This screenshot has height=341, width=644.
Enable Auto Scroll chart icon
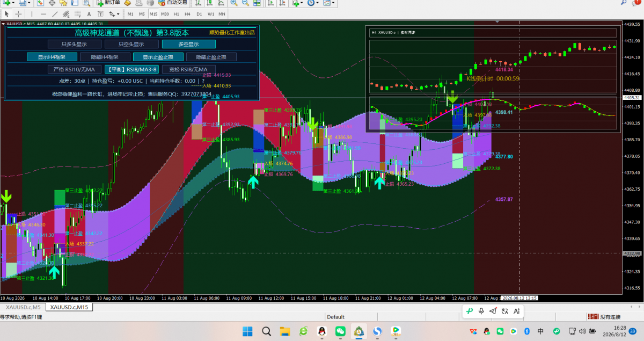click(x=270, y=4)
